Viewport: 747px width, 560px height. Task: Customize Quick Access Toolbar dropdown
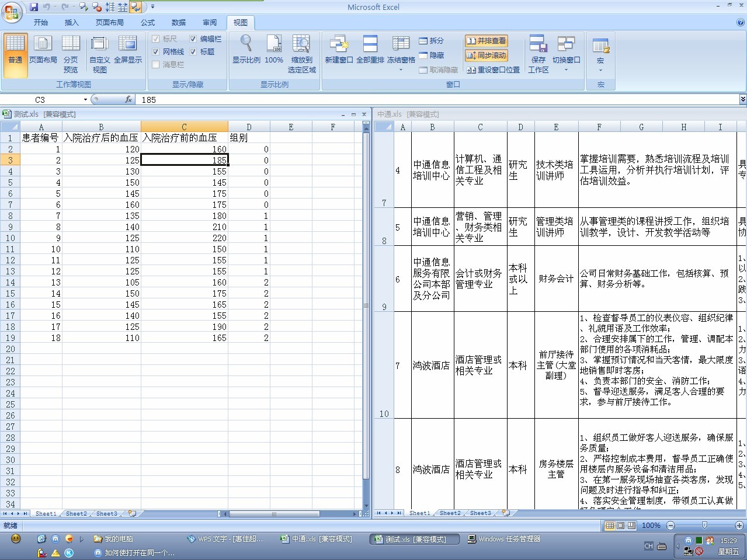click(153, 7)
